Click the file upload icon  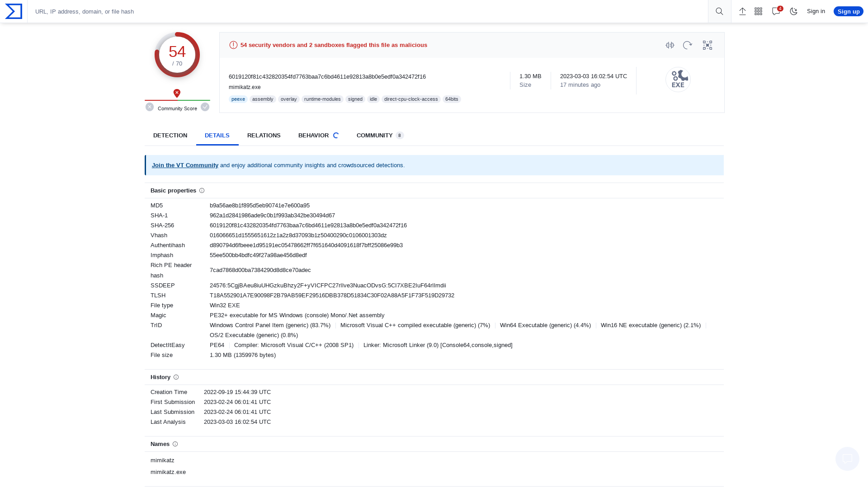(x=742, y=11)
